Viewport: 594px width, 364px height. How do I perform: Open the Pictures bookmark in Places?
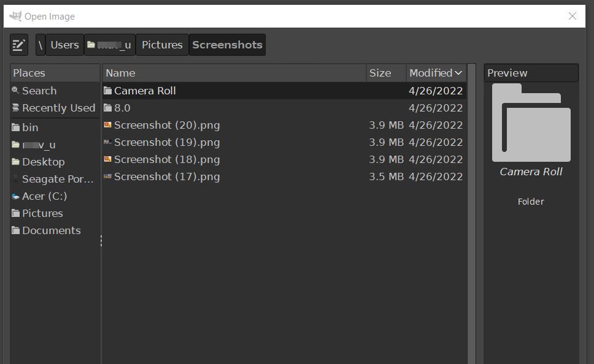tap(55, 213)
